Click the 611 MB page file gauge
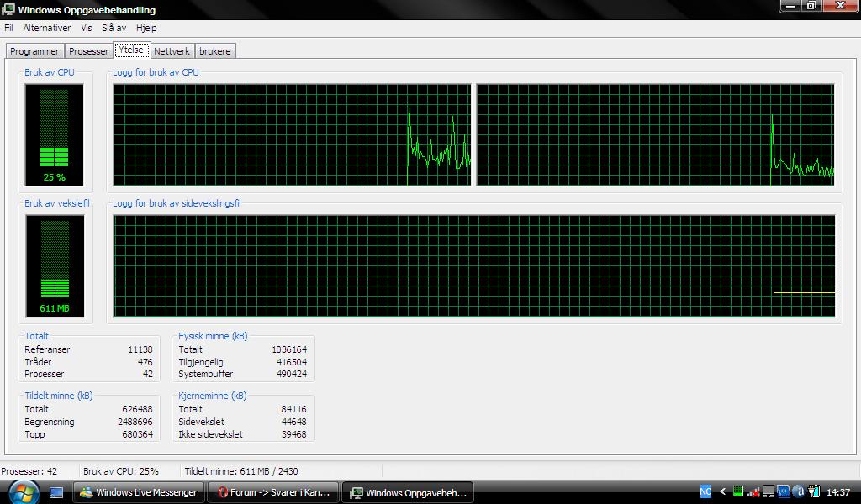Image resolution: width=861 pixels, height=504 pixels. (x=55, y=266)
